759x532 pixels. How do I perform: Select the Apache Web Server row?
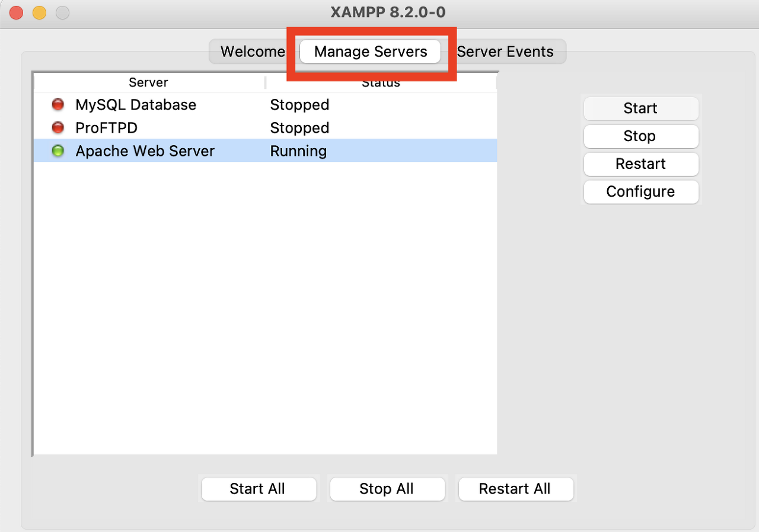(265, 151)
